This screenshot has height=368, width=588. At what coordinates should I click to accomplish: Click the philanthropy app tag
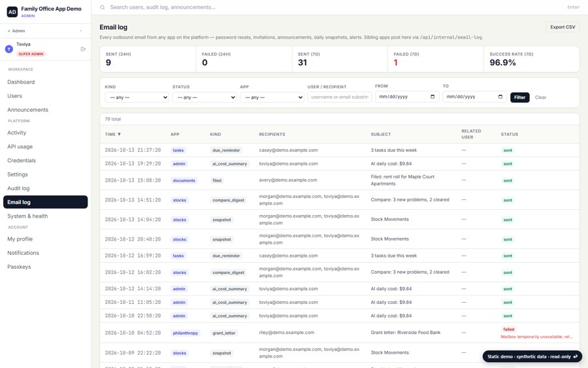(x=186, y=333)
